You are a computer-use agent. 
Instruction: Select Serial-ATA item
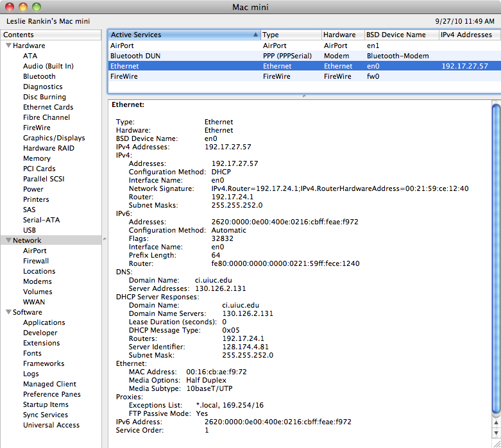tap(42, 220)
